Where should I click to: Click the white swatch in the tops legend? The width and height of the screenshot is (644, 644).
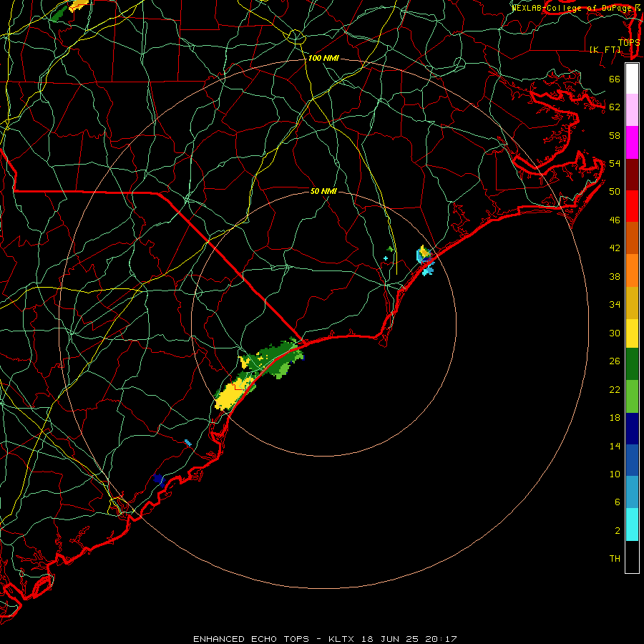tap(632, 79)
